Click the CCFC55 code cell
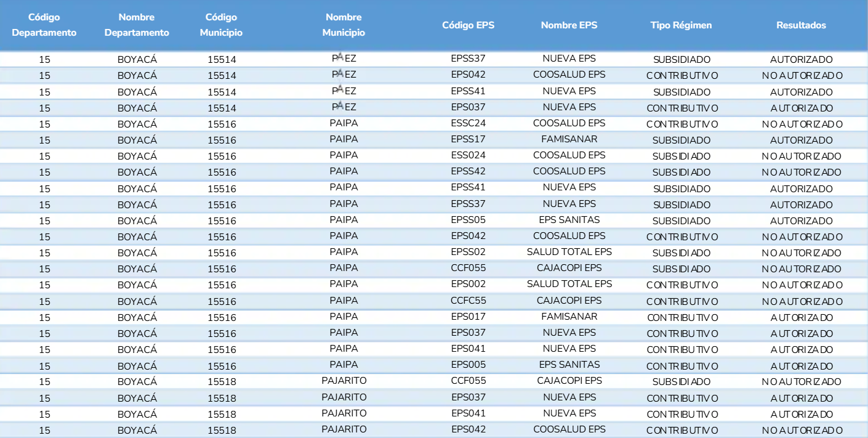 (468, 301)
